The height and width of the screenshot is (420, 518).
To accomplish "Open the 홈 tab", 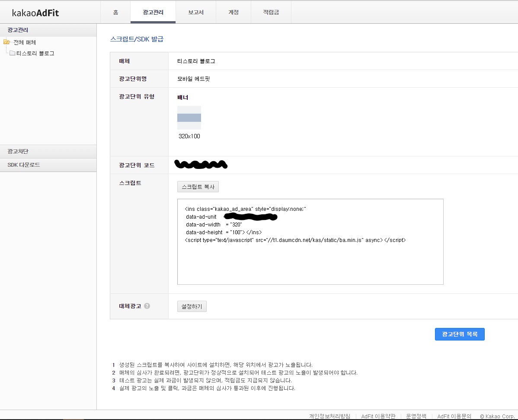I will coord(115,12).
